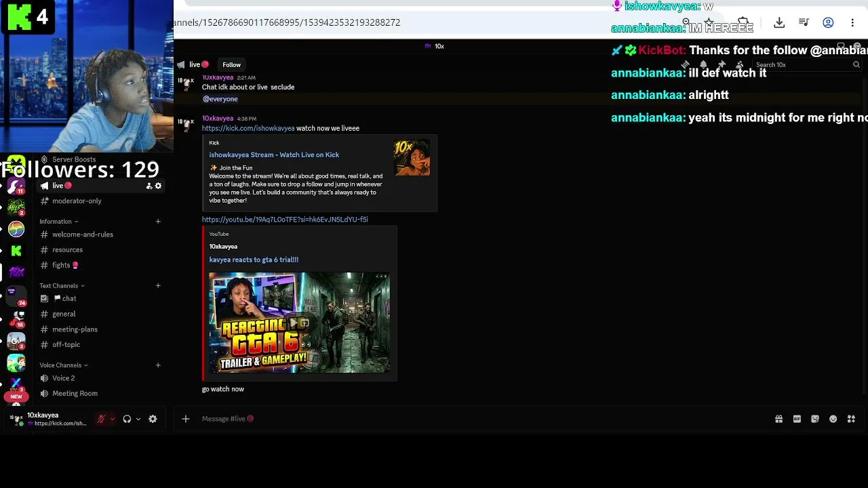Open browser media controls icon
This screenshot has width=868, height=488.
[804, 22]
